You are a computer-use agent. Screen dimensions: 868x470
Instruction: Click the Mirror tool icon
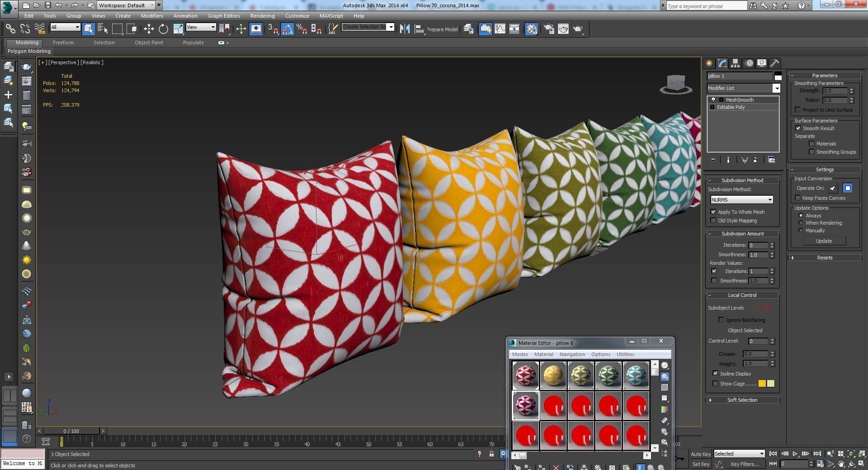click(405, 29)
